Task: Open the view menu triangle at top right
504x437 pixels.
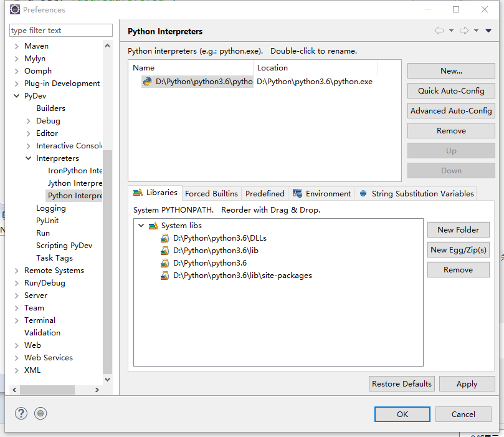Action: 488,31
